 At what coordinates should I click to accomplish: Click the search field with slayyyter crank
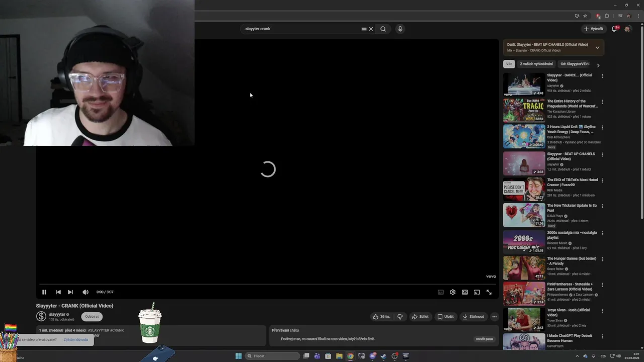(302, 29)
